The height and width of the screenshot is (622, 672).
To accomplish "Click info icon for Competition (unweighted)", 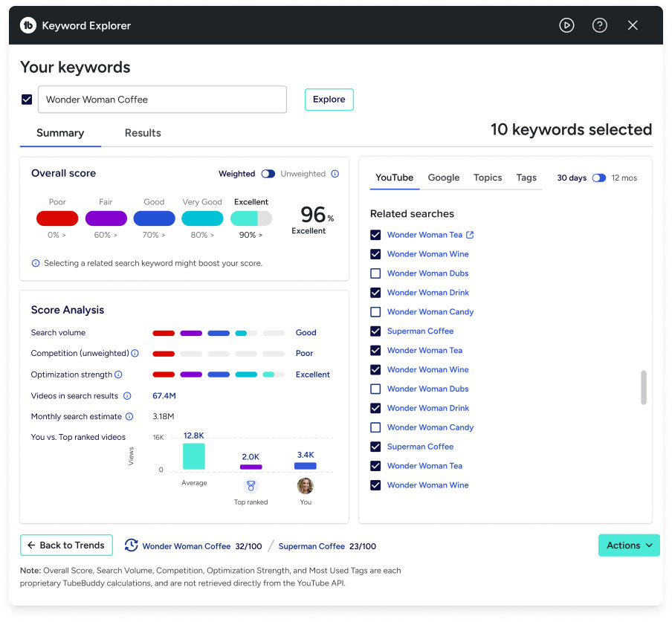I will tap(135, 353).
